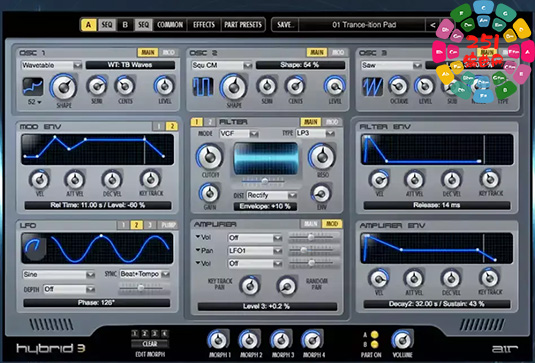535x363 pixels.
Task: Toggle Part A on indicator
Action: (x=375, y=335)
